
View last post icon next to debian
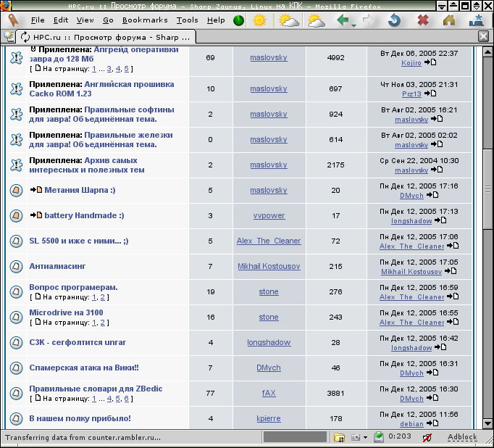432,423
